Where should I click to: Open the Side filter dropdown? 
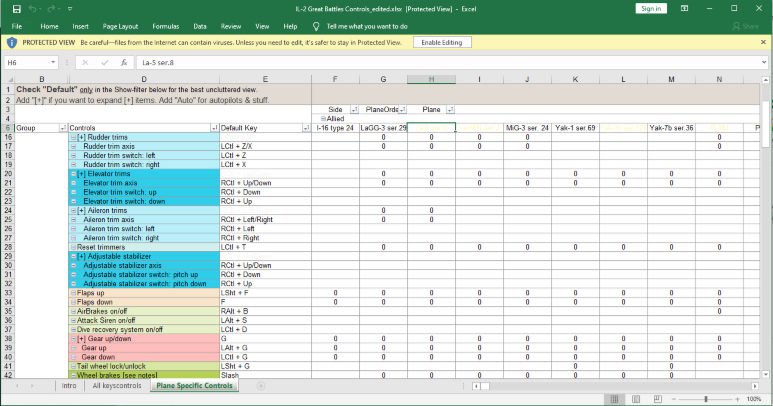(x=354, y=109)
